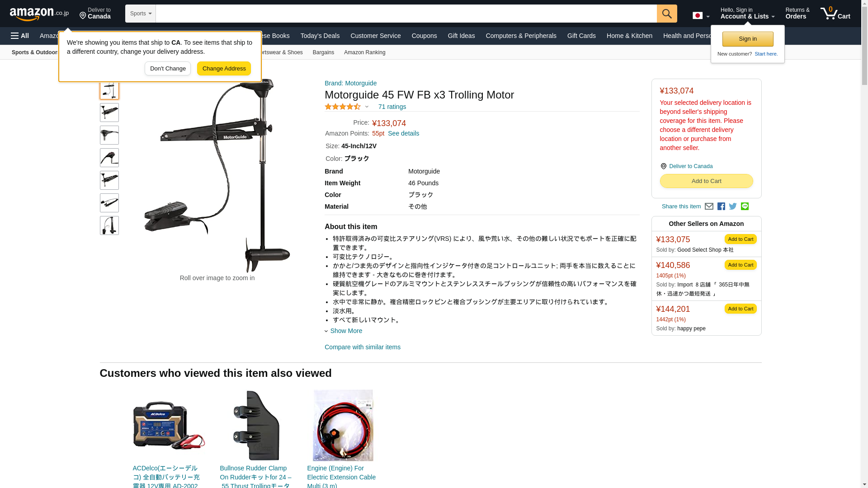Viewport: 868px width, 488px height.
Task: Go to Amazon.co.jp home logo
Action: pyautogui.click(x=39, y=14)
